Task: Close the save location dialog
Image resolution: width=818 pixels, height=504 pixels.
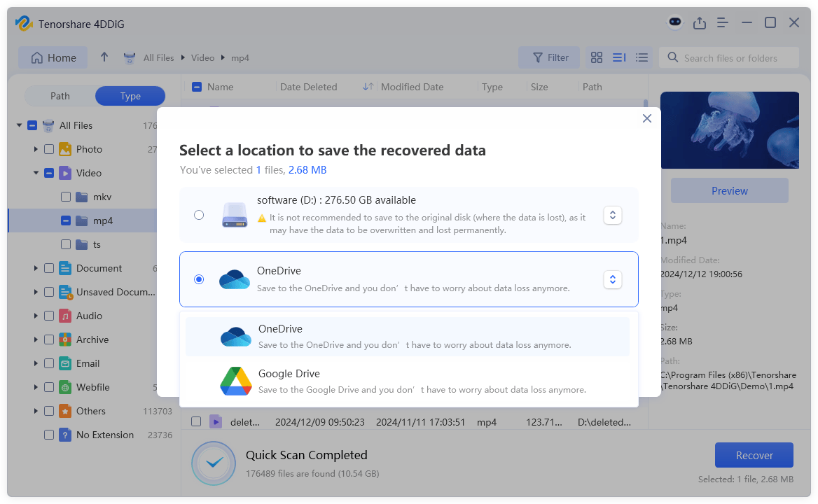Action: tap(646, 118)
